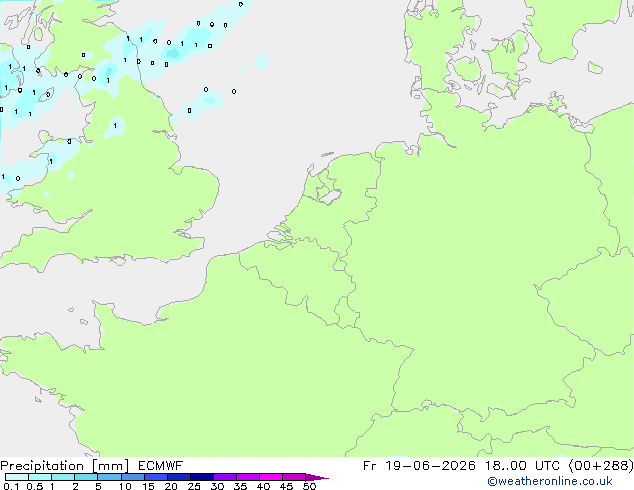634x490 pixels.
Task: Pick the 10–15 mm blue legend swatch
Action: pyautogui.click(x=133, y=477)
